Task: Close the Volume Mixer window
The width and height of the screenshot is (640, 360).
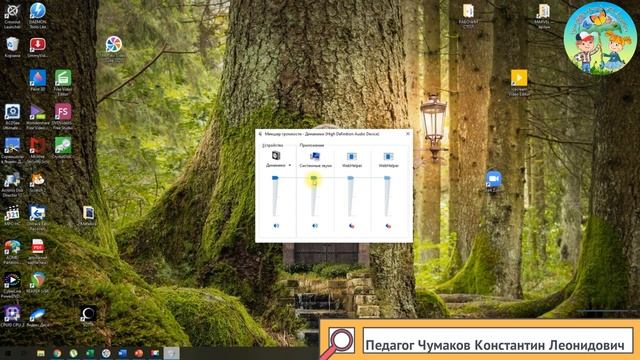Action: 408,133
